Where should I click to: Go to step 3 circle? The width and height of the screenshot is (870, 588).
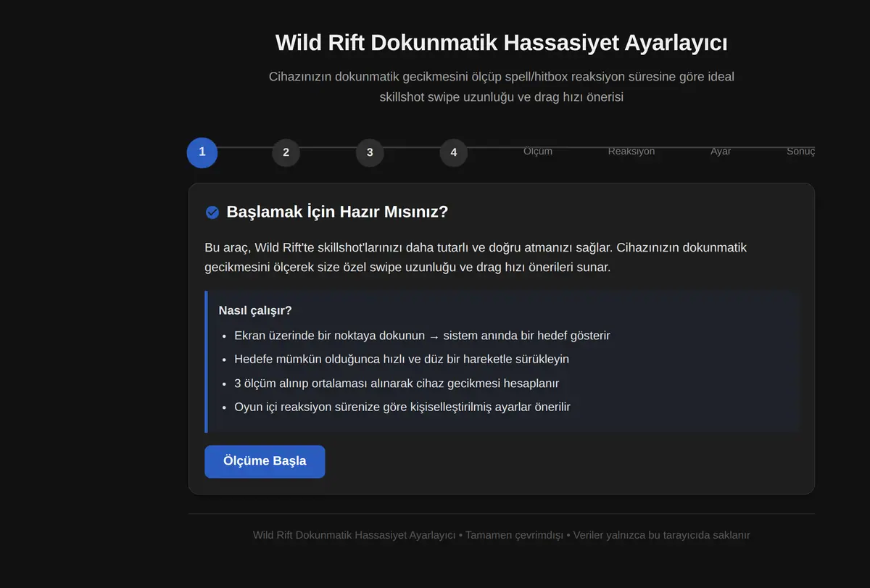370,152
